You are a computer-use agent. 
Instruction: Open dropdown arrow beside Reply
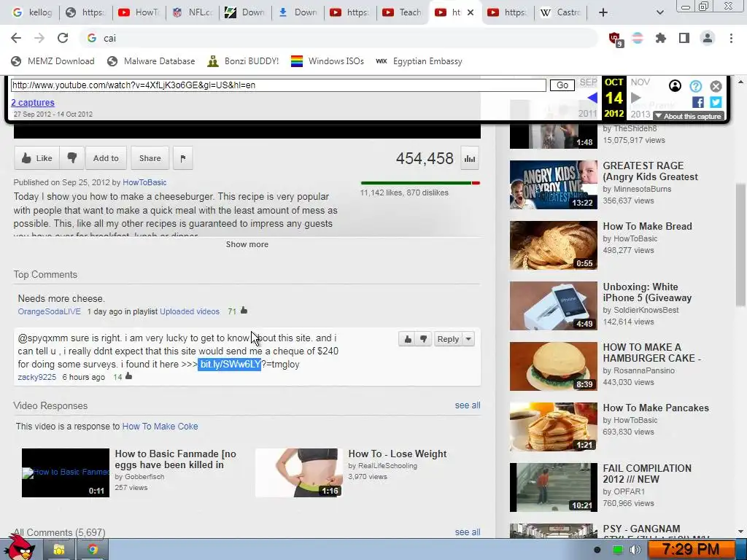[x=468, y=339]
